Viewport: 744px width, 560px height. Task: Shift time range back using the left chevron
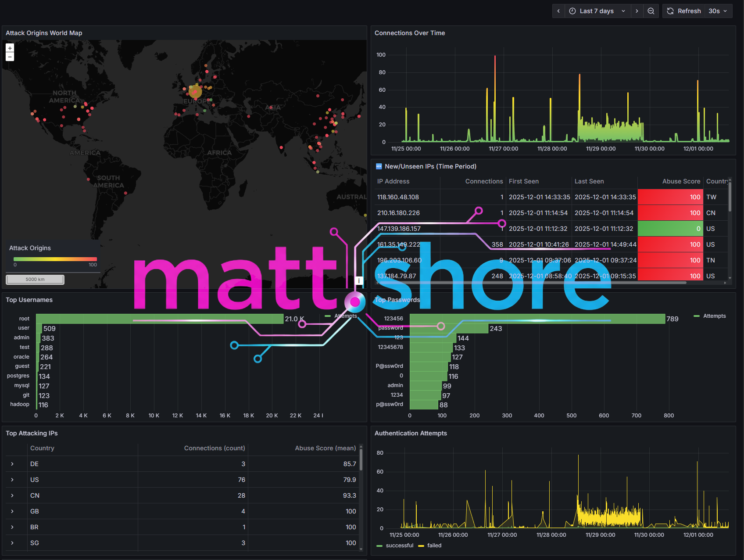[x=558, y=11]
